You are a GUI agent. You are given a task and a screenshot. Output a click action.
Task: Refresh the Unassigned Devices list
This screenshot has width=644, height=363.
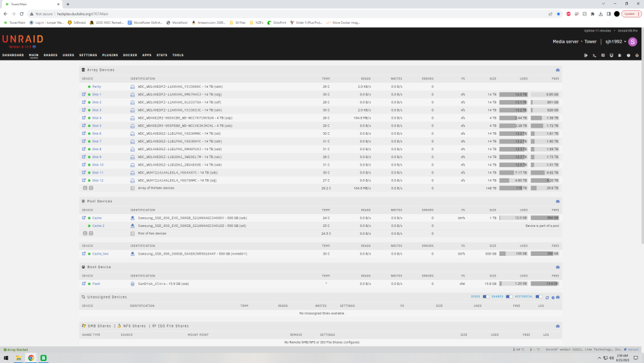coord(547,297)
